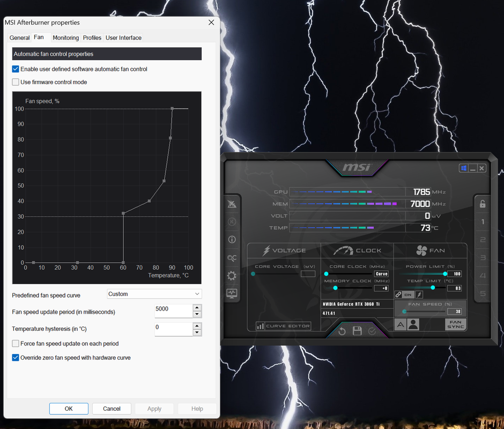Toggle the auto fan speed A button

(400, 324)
